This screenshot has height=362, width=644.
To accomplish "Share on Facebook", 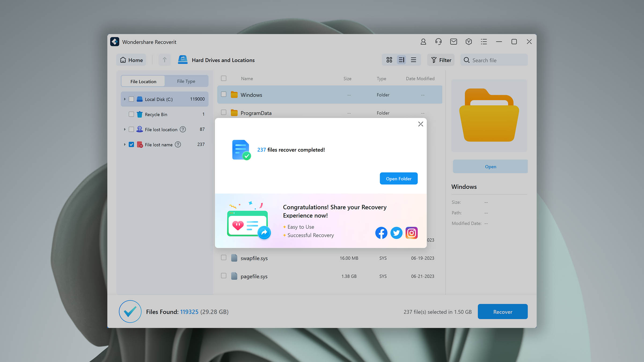I will 381,233.
